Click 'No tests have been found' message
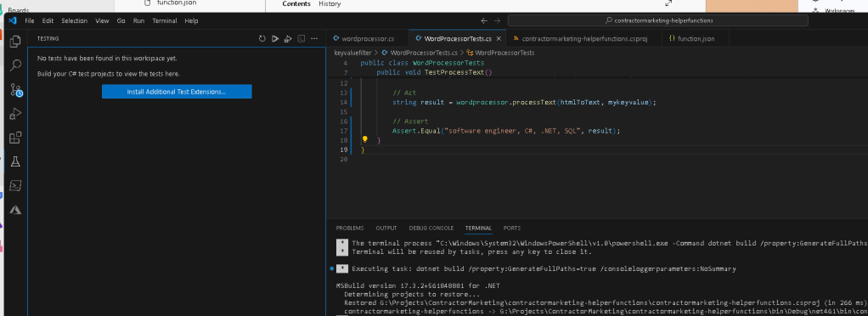The image size is (868, 316). click(x=107, y=58)
